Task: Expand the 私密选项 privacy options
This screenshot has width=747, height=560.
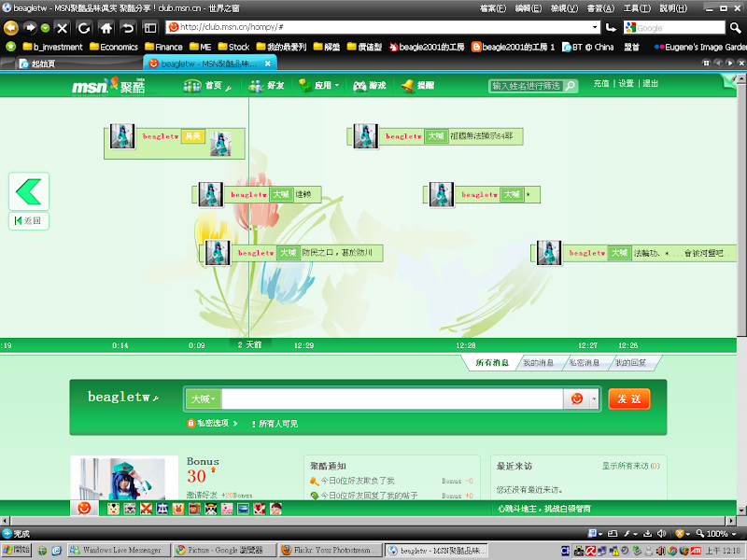Action: 213,424
